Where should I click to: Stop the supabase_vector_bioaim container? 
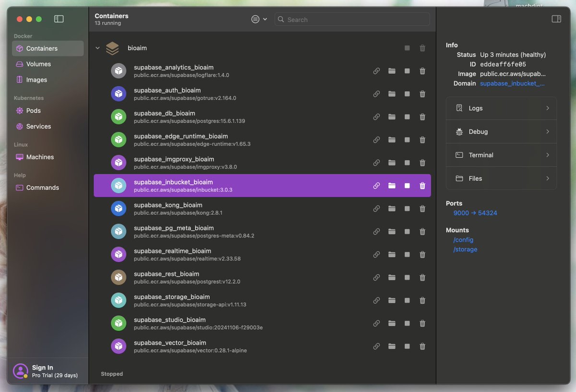click(x=407, y=346)
